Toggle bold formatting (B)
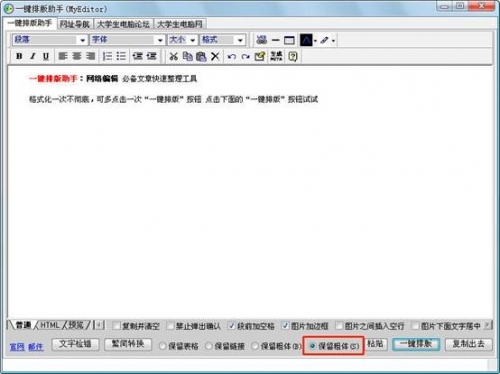 pos(19,56)
